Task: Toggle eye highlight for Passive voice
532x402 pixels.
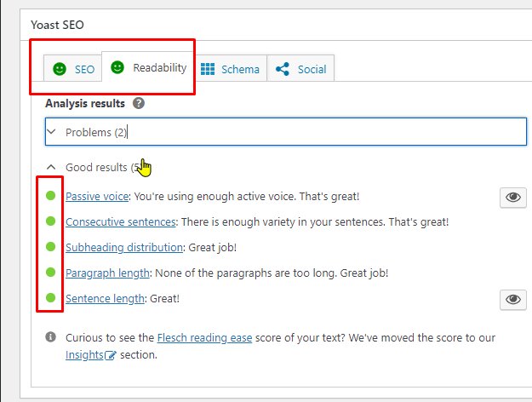Action: pos(512,198)
